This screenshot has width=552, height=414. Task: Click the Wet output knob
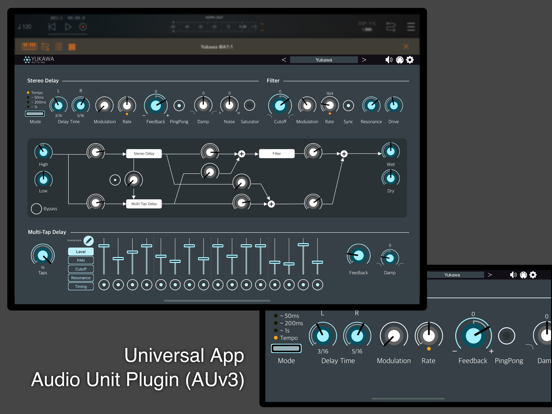point(391,151)
